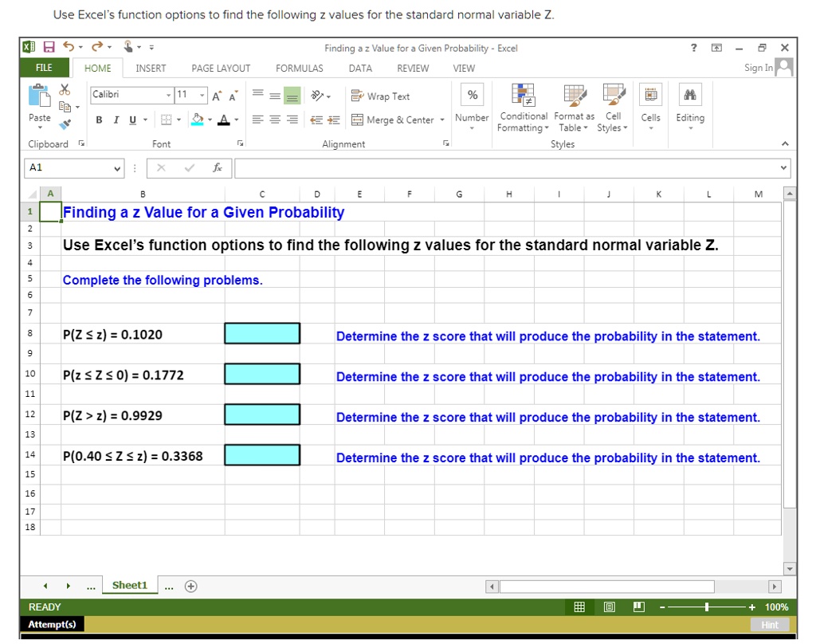Switch to the FORMULAS ribbon tab
Screen dimensions: 816x644
pyautogui.click(x=299, y=68)
